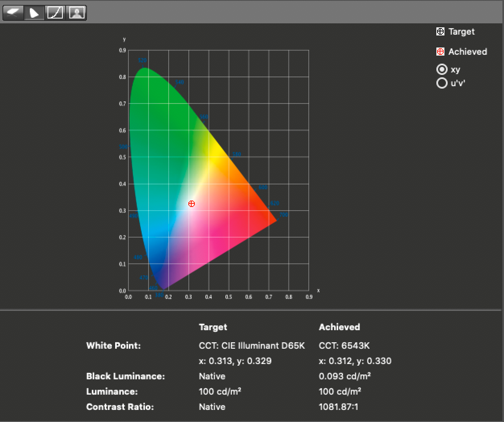Select the xy radio button

pyautogui.click(x=442, y=69)
